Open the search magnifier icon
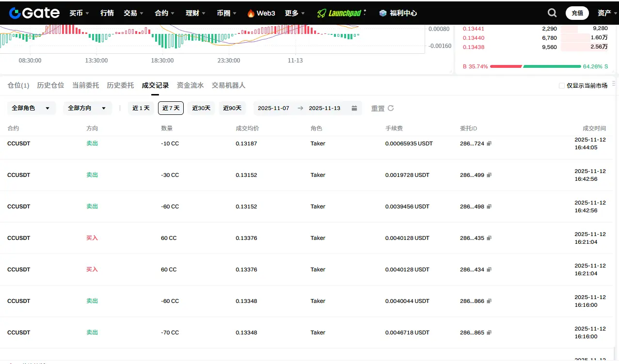This screenshot has width=619, height=364. [552, 13]
